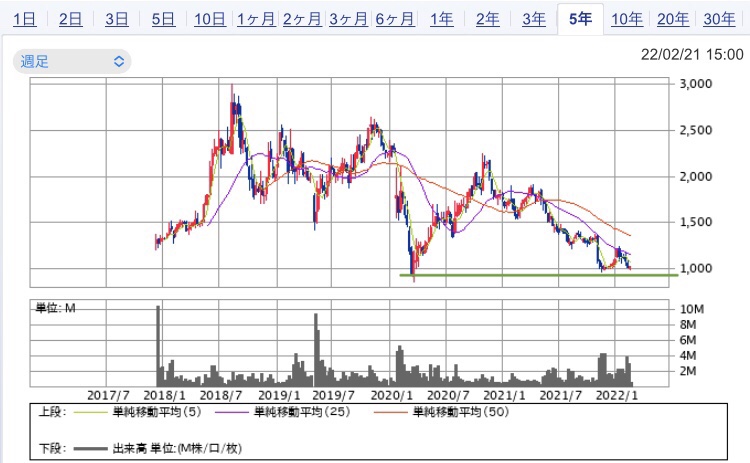Show the 1年 chart range
750x463 pixels.
coord(441,19)
